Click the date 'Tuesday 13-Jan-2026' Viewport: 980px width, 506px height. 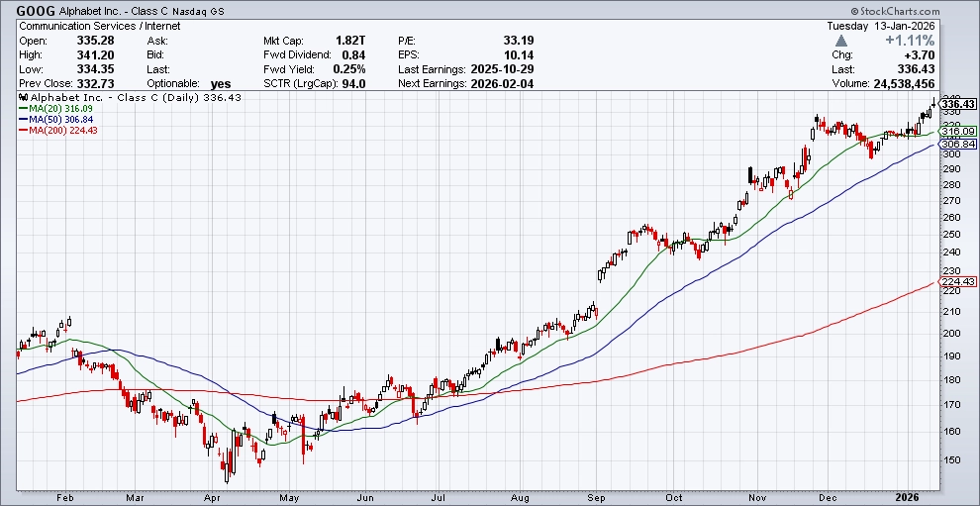(x=881, y=27)
